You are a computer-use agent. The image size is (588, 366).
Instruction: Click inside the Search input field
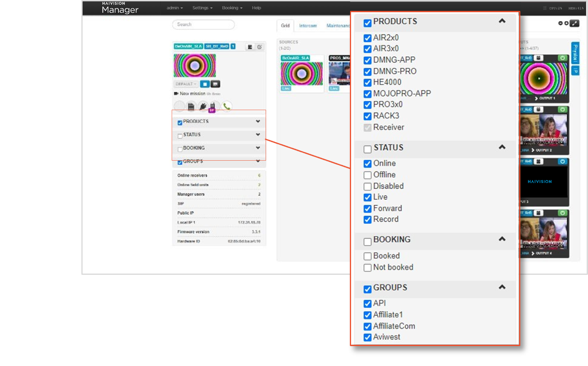(x=203, y=25)
